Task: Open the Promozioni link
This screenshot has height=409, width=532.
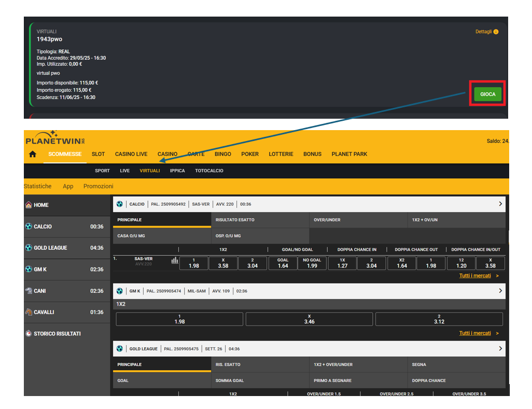Action: (99, 186)
